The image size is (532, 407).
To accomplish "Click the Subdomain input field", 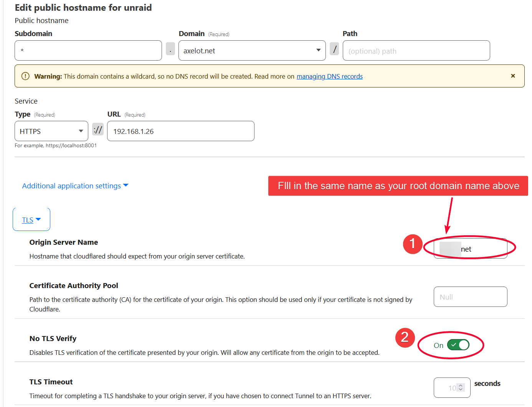I will [x=88, y=51].
